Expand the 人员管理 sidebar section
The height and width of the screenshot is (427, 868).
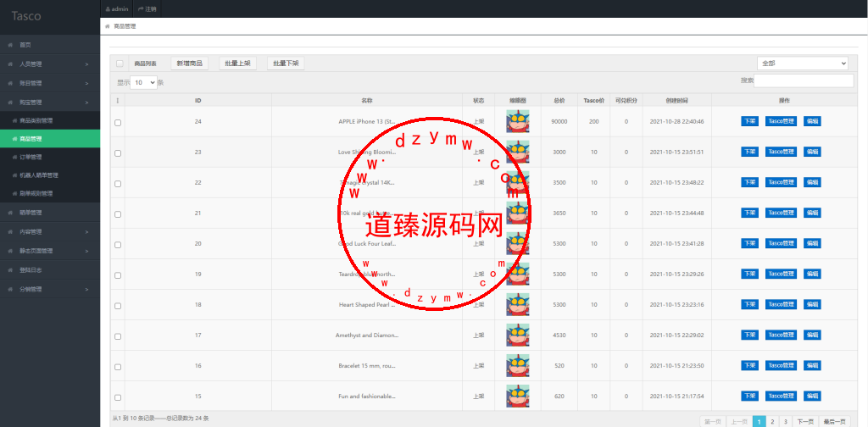point(50,64)
